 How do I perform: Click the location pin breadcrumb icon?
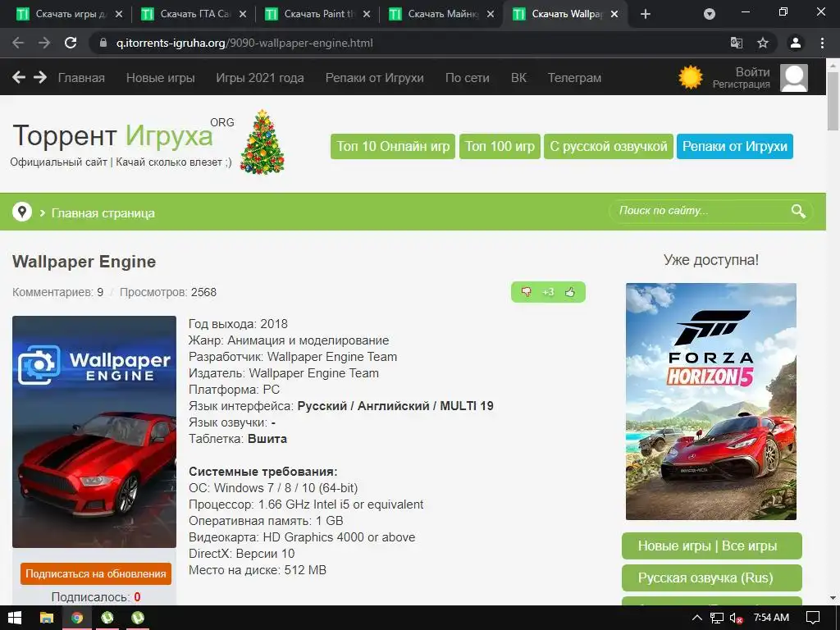coord(22,212)
